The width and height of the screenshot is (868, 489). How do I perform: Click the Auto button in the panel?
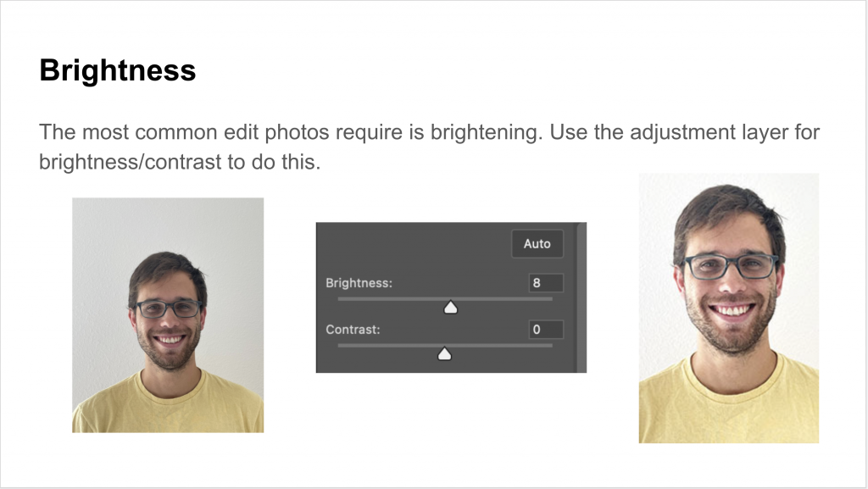(537, 243)
